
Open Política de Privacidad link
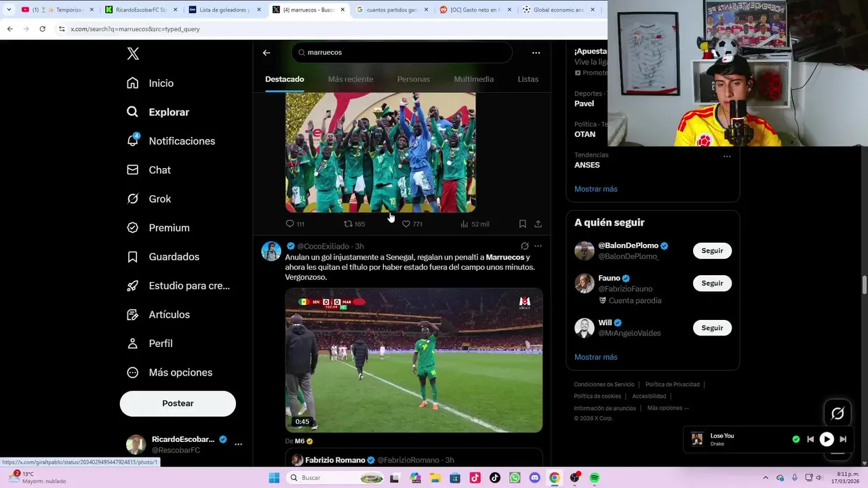tap(673, 384)
